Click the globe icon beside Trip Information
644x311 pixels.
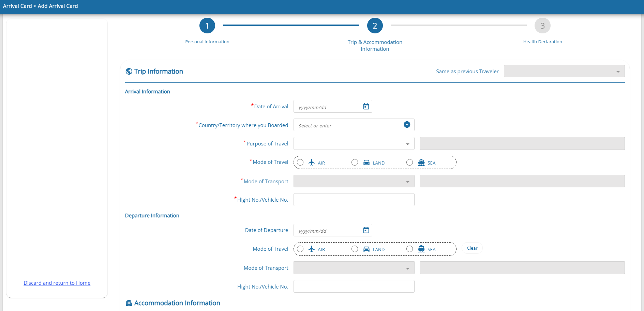pyautogui.click(x=129, y=72)
